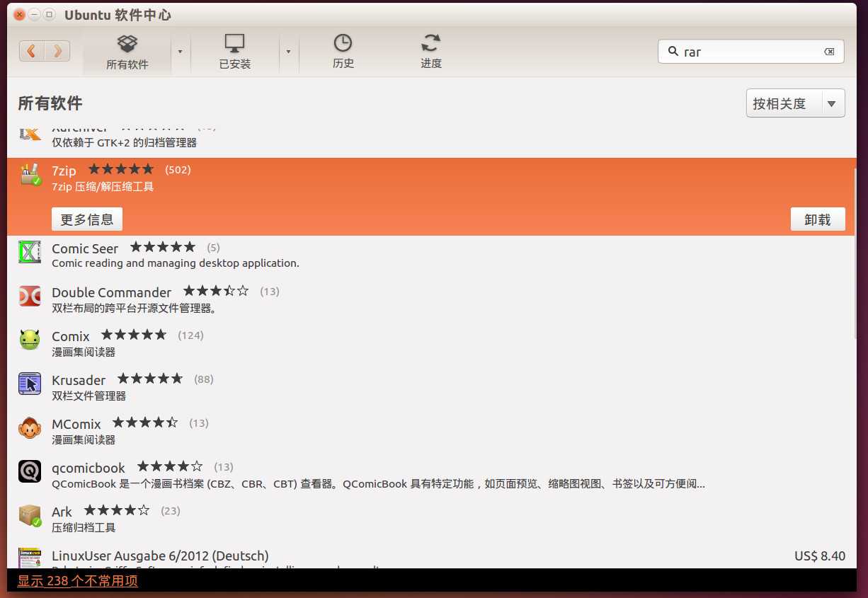Switch to the 已安装 (Installed) view
Screen dimensions: 868x598
tap(235, 52)
